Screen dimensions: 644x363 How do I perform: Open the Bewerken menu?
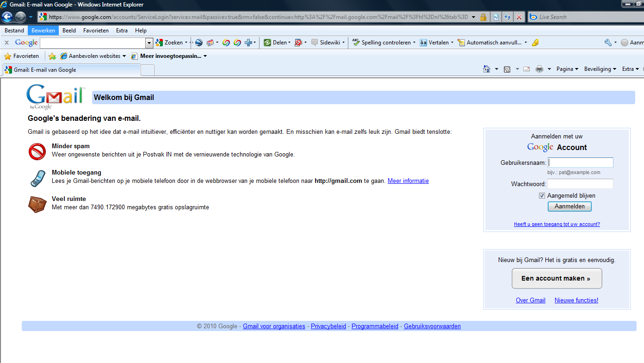43,31
